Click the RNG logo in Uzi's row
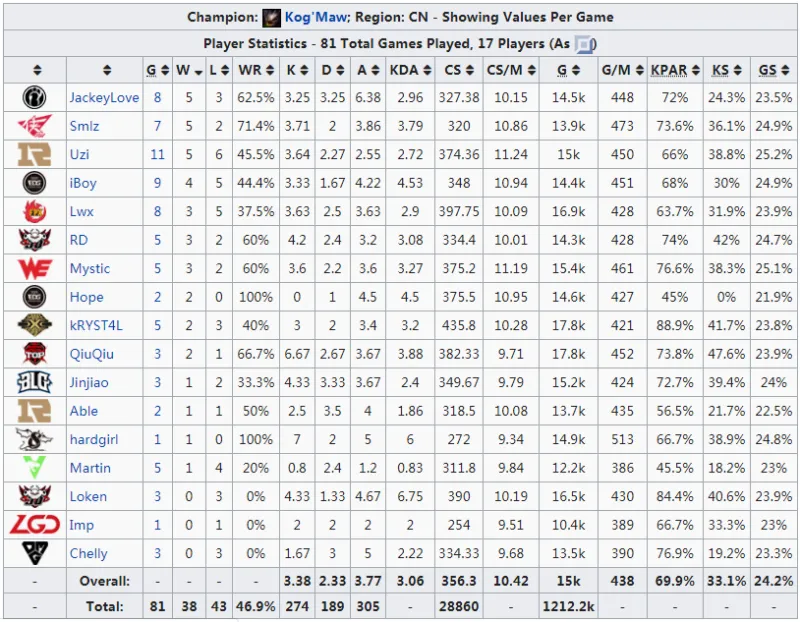 pyautogui.click(x=34, y=155)
